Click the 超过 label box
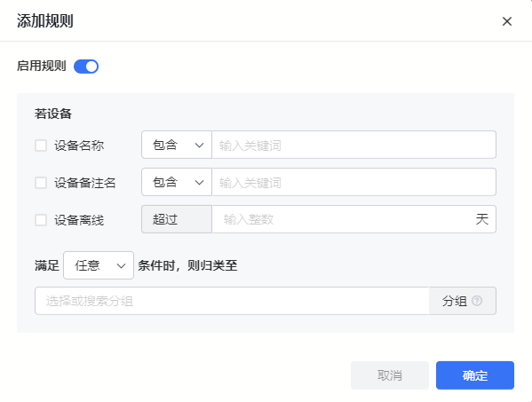The width and height of the screenshot is (532, 402). tap(177, 219)
